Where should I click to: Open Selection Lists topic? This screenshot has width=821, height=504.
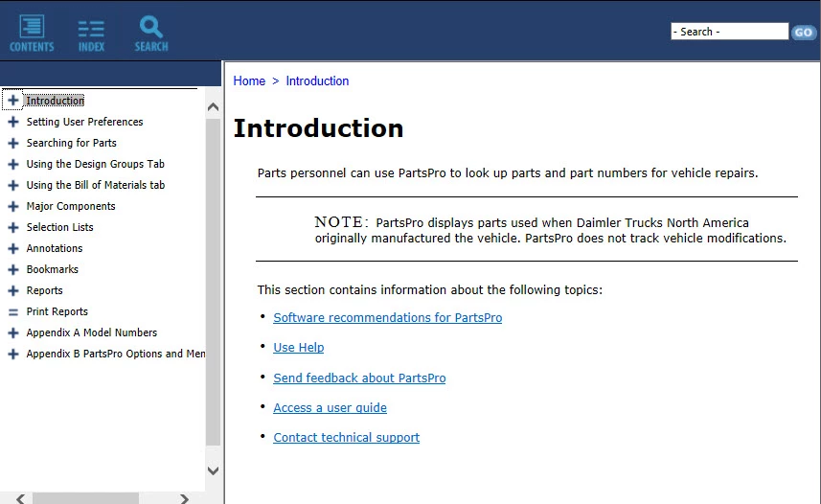(59, 227)
